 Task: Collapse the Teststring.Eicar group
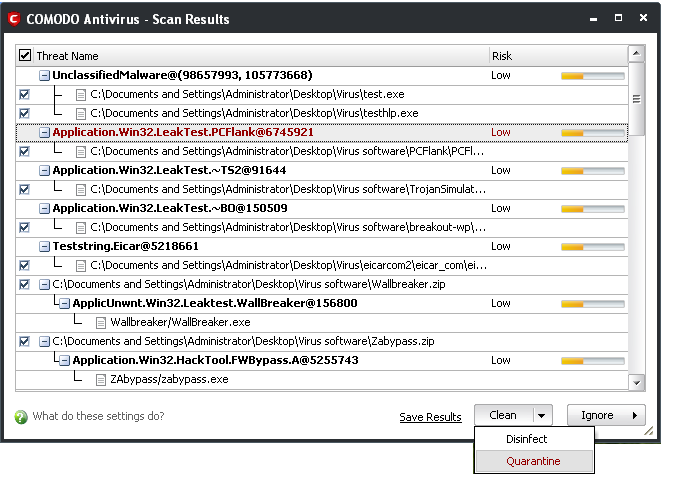(44, 246)
